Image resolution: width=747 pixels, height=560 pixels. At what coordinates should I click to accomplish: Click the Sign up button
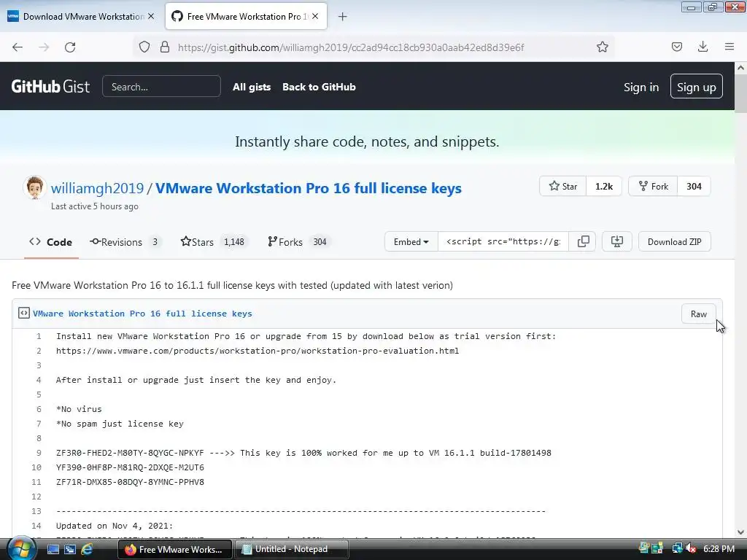click(x=696, y=87)
